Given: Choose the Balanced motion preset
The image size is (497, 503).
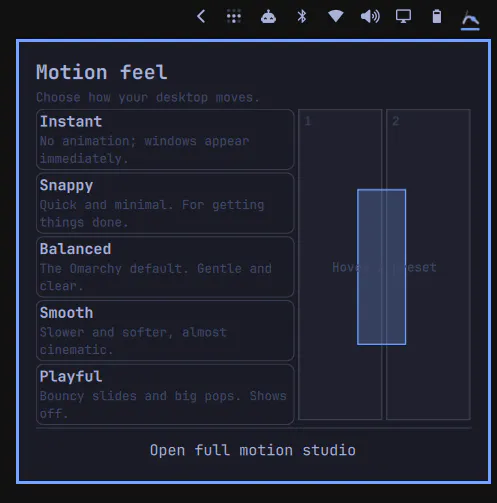Looking at the screenshot, I should pyautogui.click(x=165, y=267).
